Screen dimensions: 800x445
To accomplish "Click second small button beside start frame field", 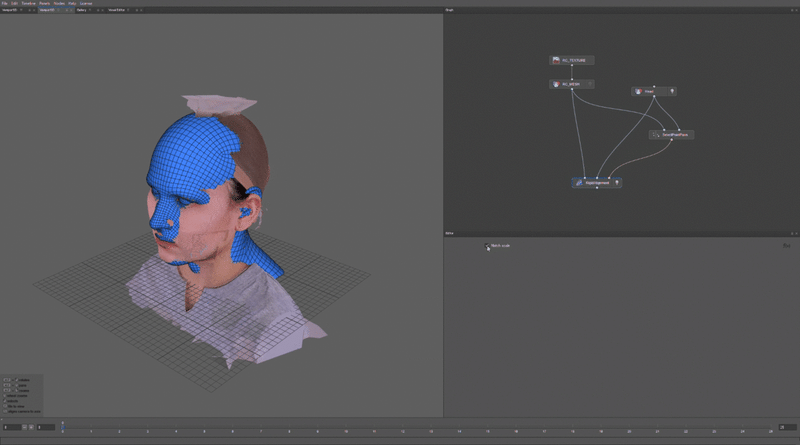I will coord(31,427).
